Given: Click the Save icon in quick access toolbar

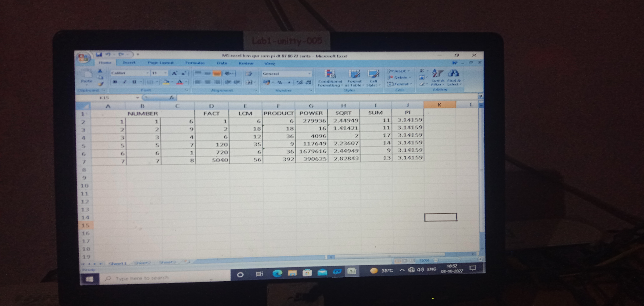Looking at the screenshot, I should coord(99,55).
